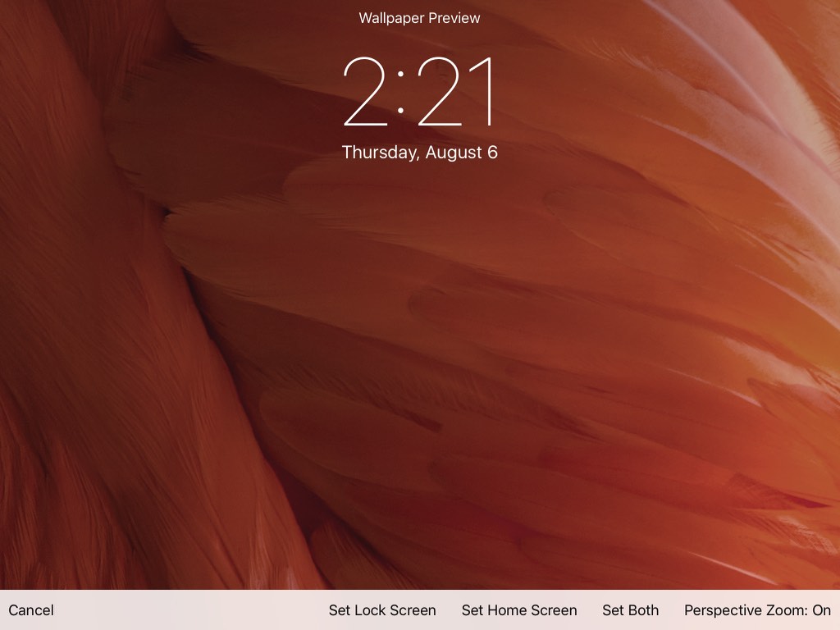840x630 pixels.
Task: Click the colon in the clock display
Action: coord(401,94)
